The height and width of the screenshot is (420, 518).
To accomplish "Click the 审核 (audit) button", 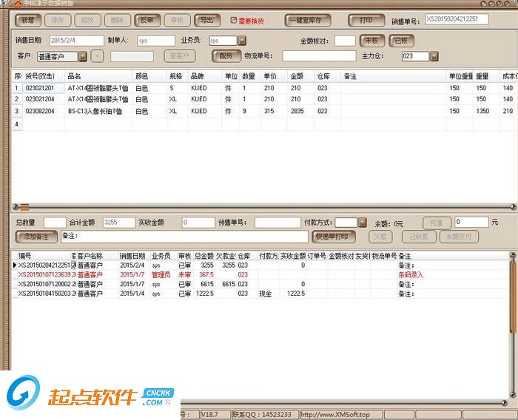I will [x=177, y=21].
